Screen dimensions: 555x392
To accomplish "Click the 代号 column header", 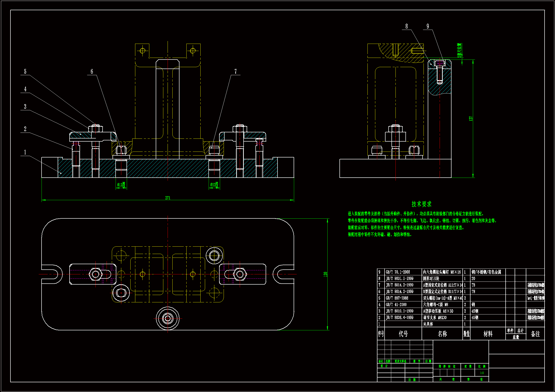I will (403, 334).
